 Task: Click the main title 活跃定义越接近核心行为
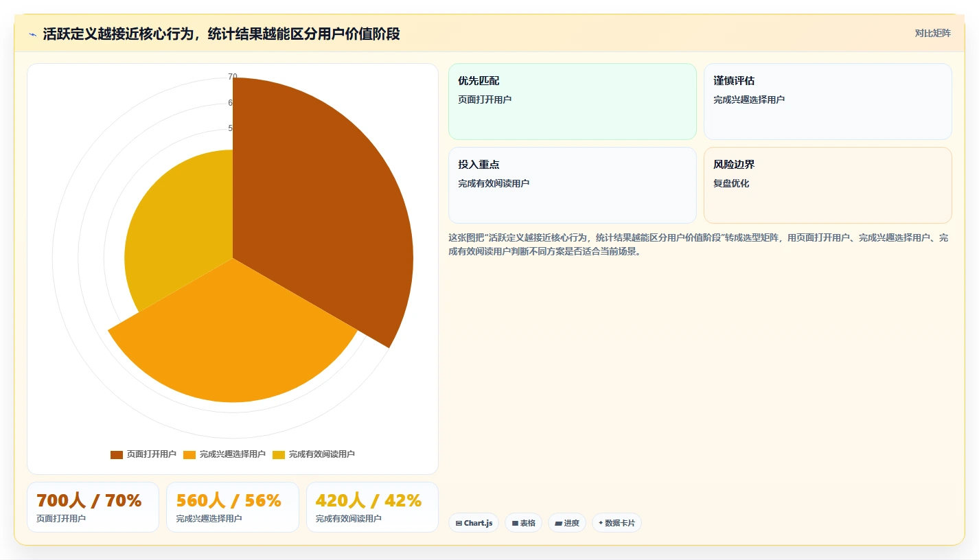222,34
